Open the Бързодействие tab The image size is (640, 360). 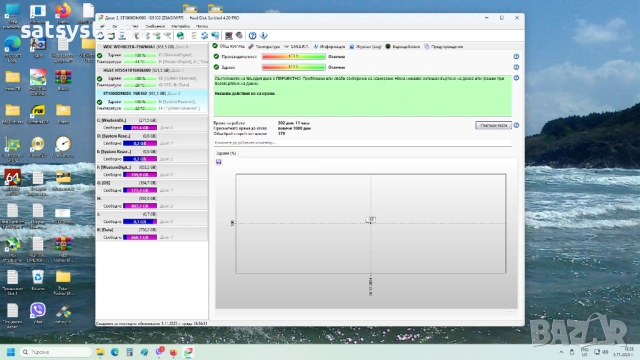(402, 47)
